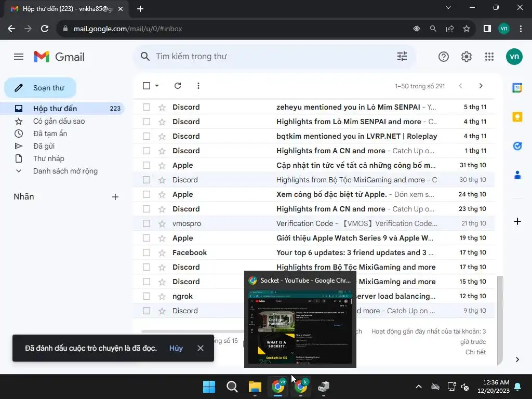The image size is (532, 399).
Task: Select the Apple Watch Series 9 email checkbox
Action: 146,238
